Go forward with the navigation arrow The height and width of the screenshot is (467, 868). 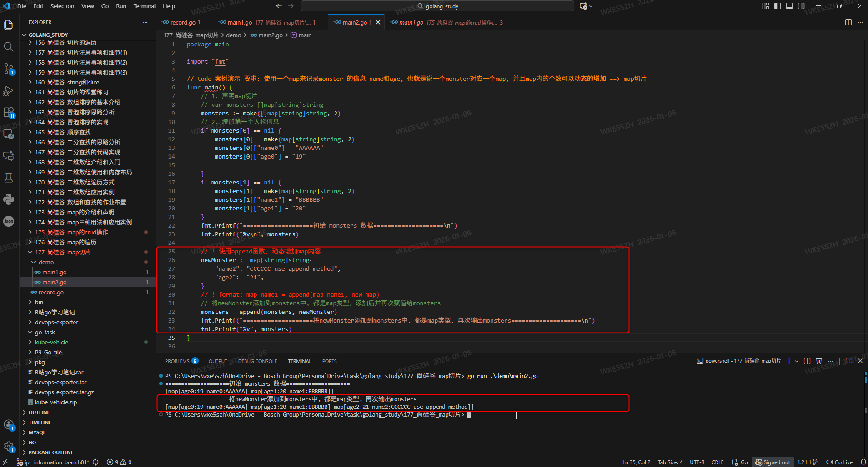tap(291, 6)
